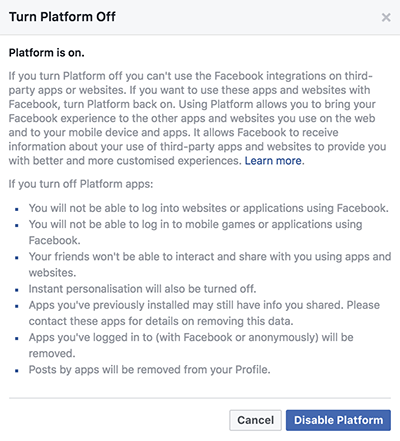Click the 'Platform is on.' heading
This screenshot has height=441, width=400.
click(x=47, y=53)
